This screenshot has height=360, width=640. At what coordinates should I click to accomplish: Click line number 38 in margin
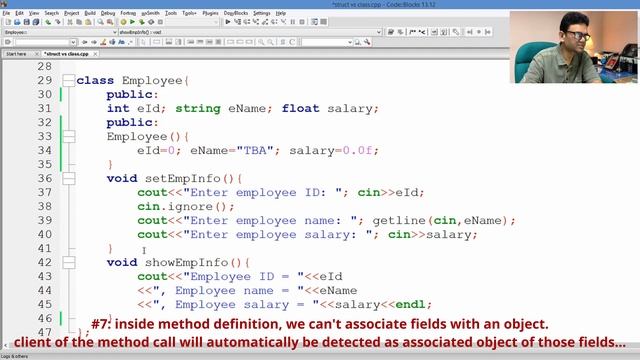click(45, 207)
